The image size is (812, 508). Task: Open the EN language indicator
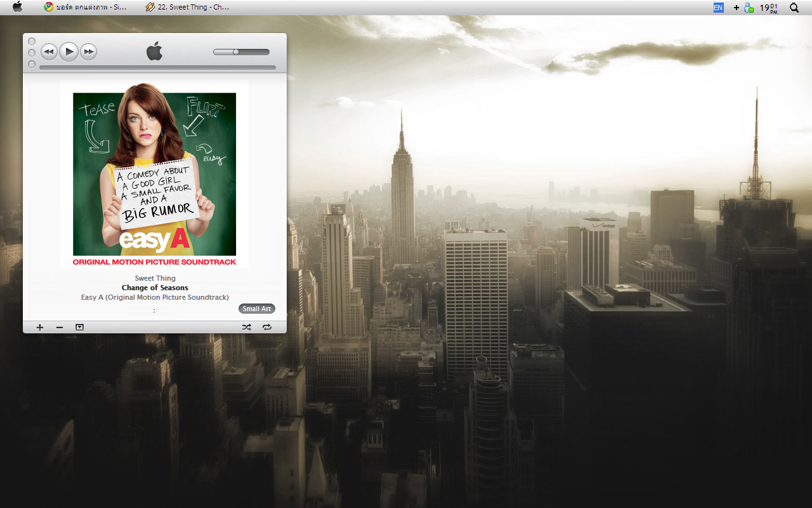point(718,8)
